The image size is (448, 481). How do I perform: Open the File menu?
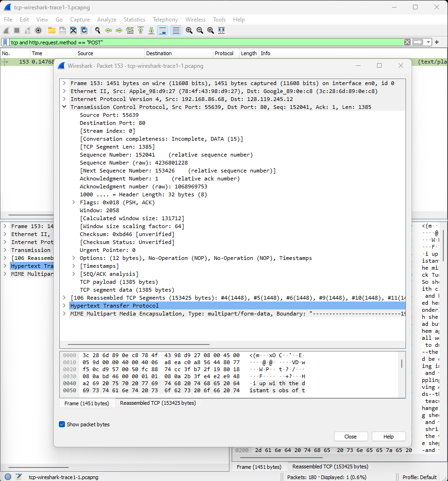[x=8, y=20]
